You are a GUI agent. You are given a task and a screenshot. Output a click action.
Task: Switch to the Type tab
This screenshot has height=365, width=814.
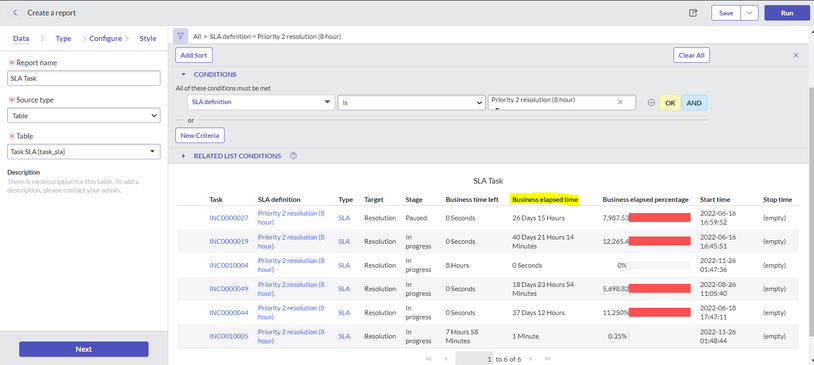coord(63,38)
